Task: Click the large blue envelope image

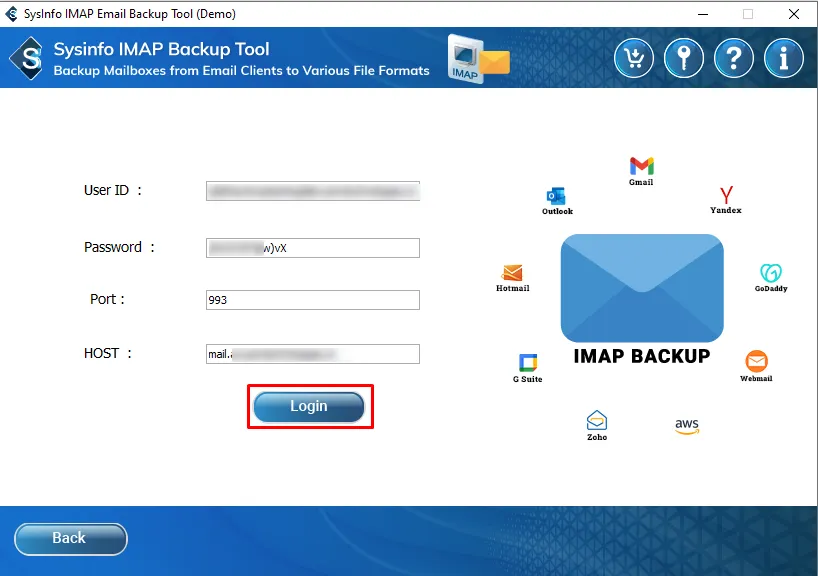Action: (642, 288)
